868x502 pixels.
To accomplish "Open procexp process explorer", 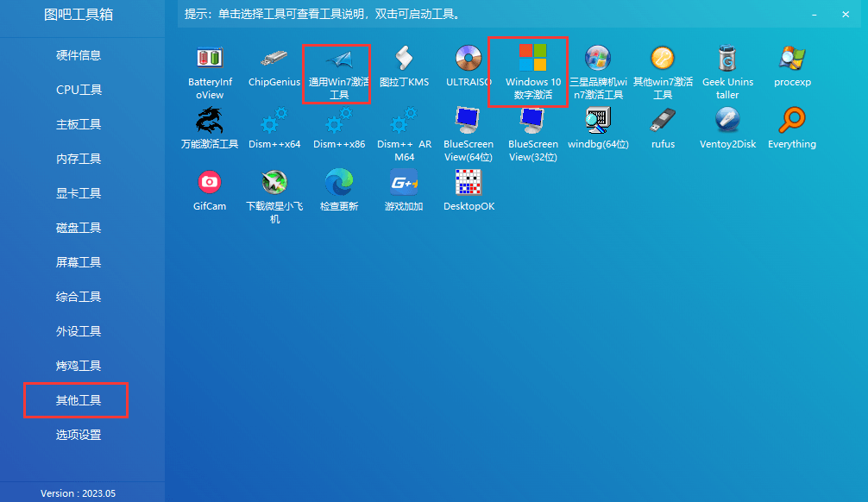I will click(791, 63).
